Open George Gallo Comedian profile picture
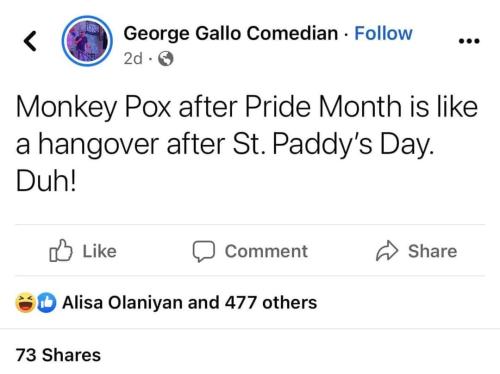 click(x=87, y=41)
